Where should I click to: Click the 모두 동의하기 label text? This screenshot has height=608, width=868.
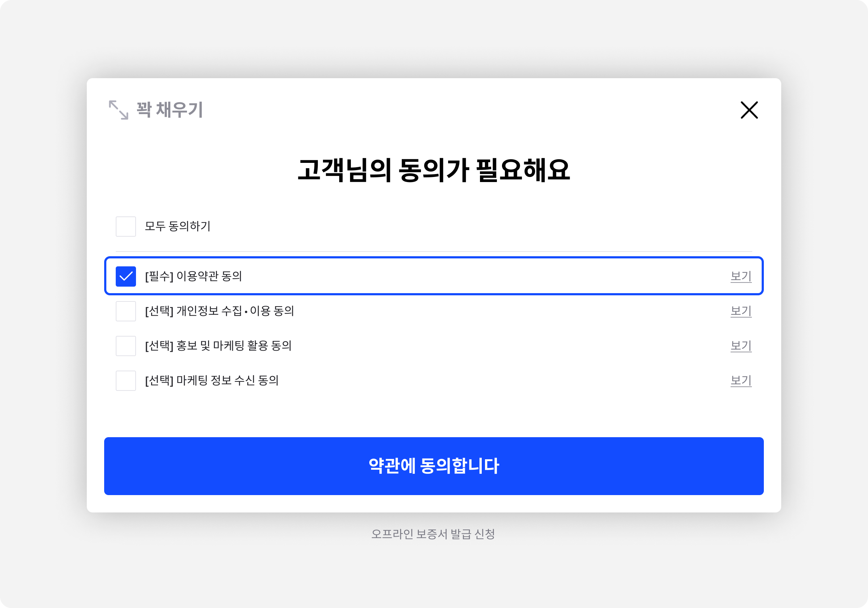[x=178, y=227]
